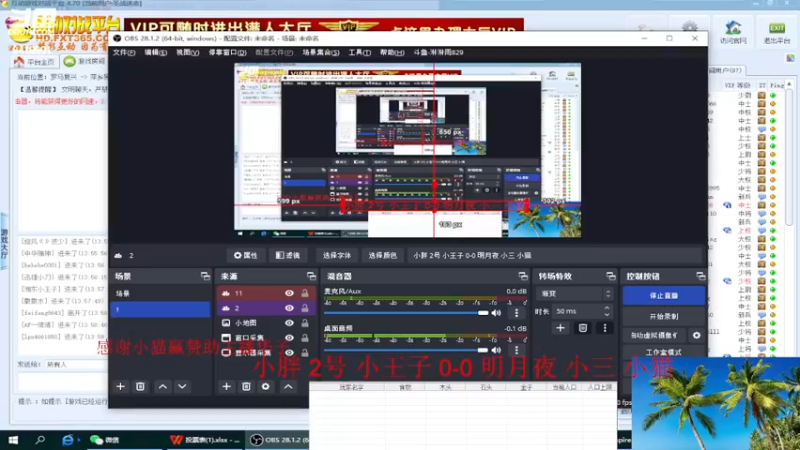Pop out the 来源 sources dock
Viewport: 800px width, 450px height.
(x=311, y=276)
